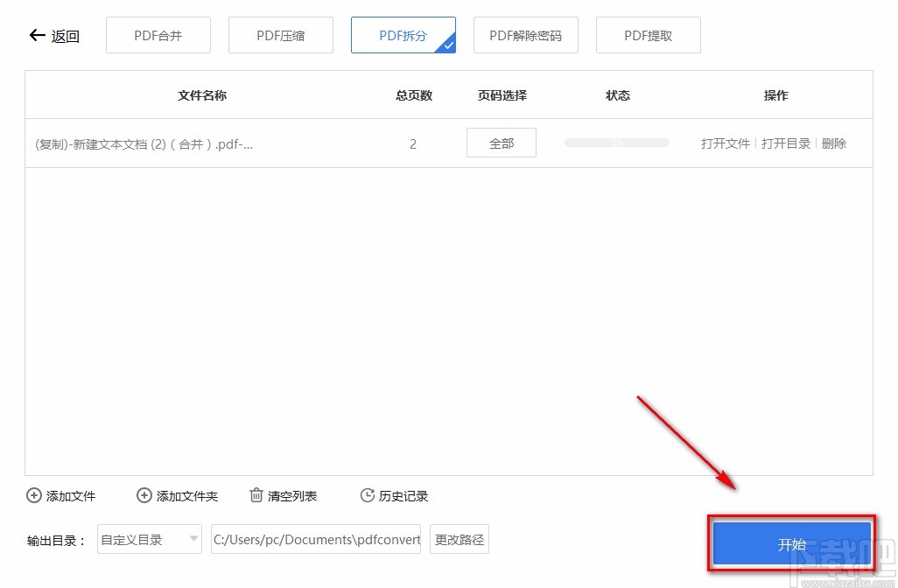Click the progress bar in the 状态 column
Screen dimensions: 898x588
click(x=616, y=142)
